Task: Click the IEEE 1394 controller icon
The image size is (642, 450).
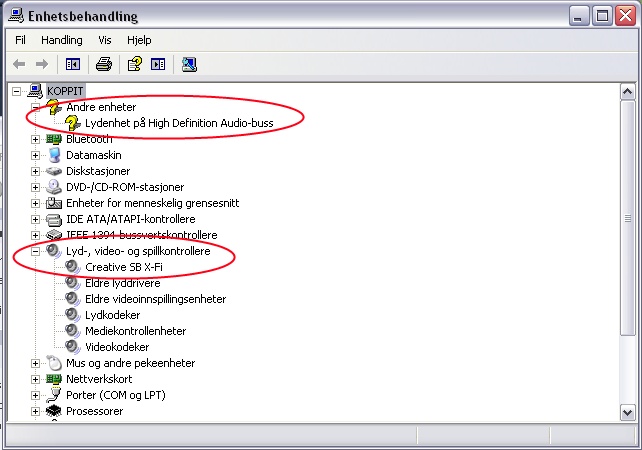Action: 54,235
